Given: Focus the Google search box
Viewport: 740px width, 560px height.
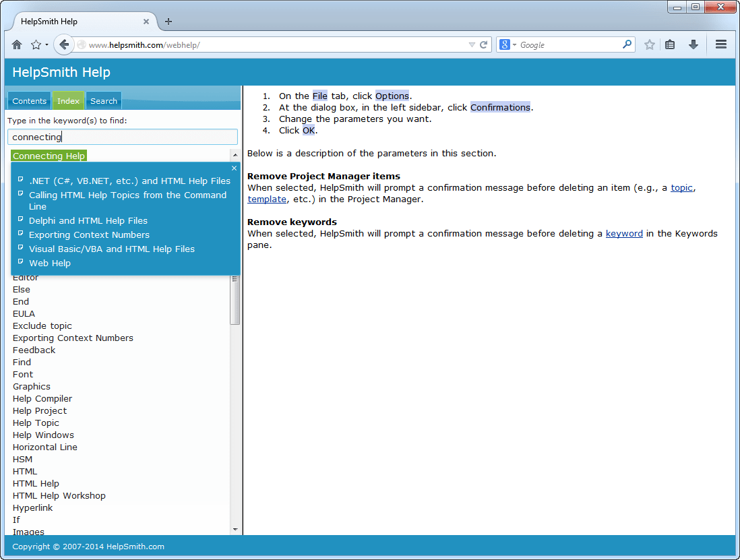Looking at the screenshot, I should 569,45.
